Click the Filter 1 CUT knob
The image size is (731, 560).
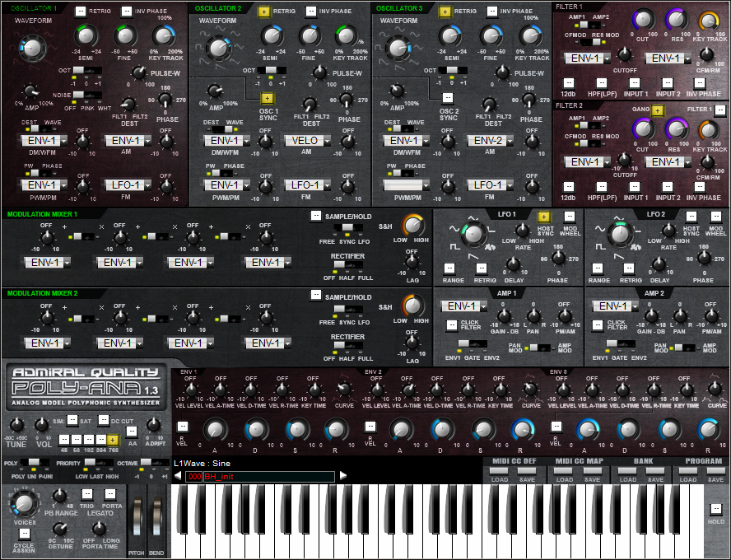click(642, 20)
